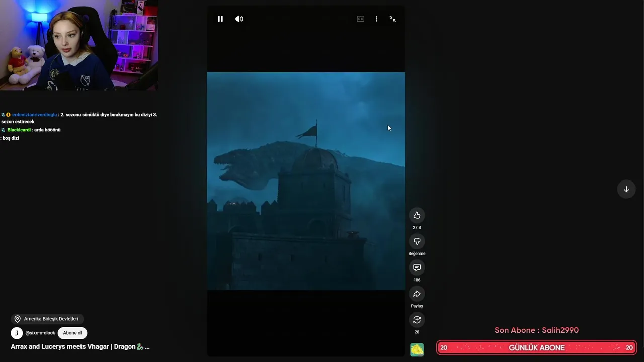Viewport: 644px width, 362px height.
Task: Open the Blacklcardi chat username
Action: click(19, 130)
